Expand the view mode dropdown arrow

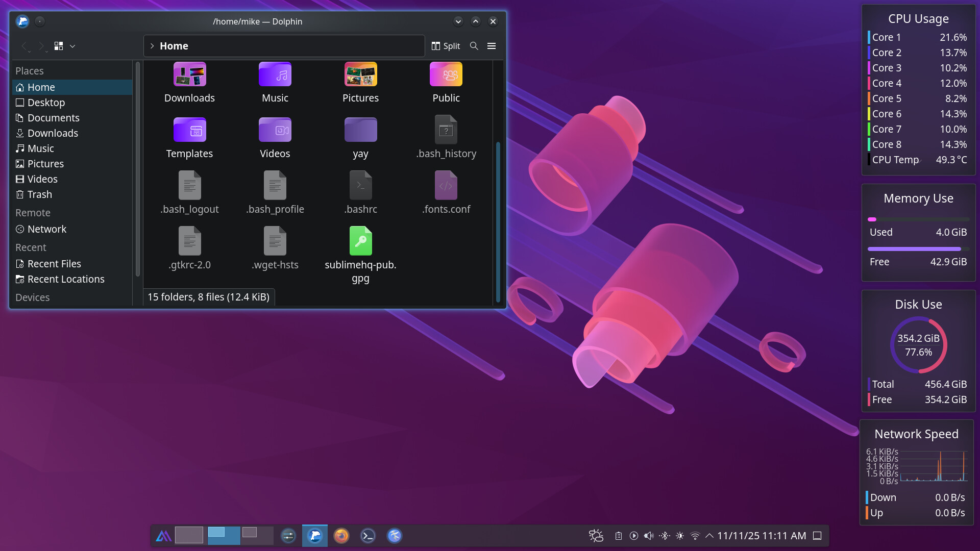click(x=72, y=46)
